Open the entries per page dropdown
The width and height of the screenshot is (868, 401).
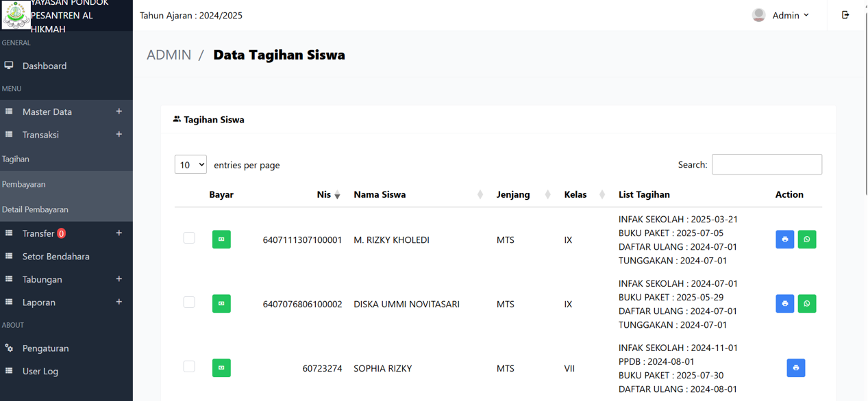coord(190,165)
